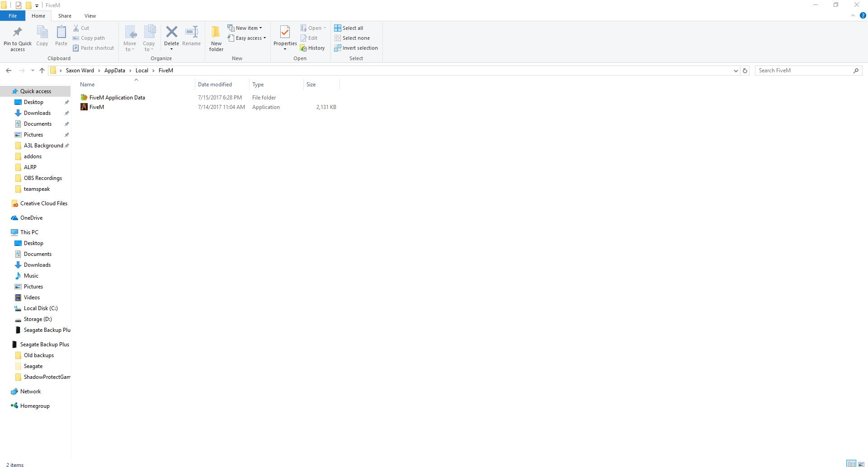Expand the address bar history dropdown
This screenshot has width=868, height=467.
pos(736,71)
